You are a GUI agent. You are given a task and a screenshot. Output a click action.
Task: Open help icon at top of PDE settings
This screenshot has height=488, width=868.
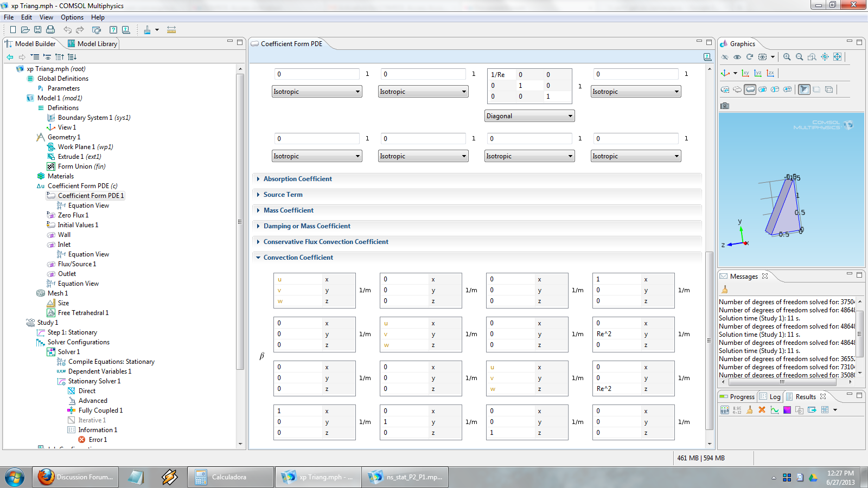point(707,57)
